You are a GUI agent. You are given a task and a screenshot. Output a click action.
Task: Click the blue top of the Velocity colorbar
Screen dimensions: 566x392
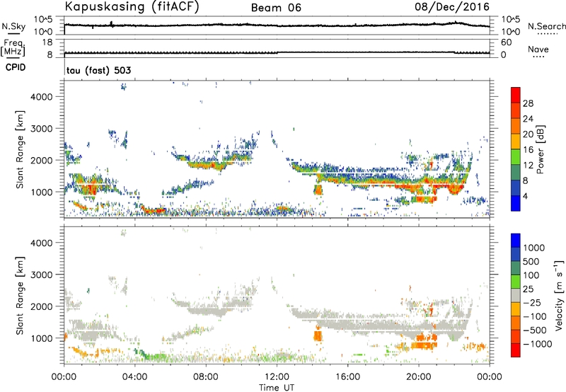point(516,240)
